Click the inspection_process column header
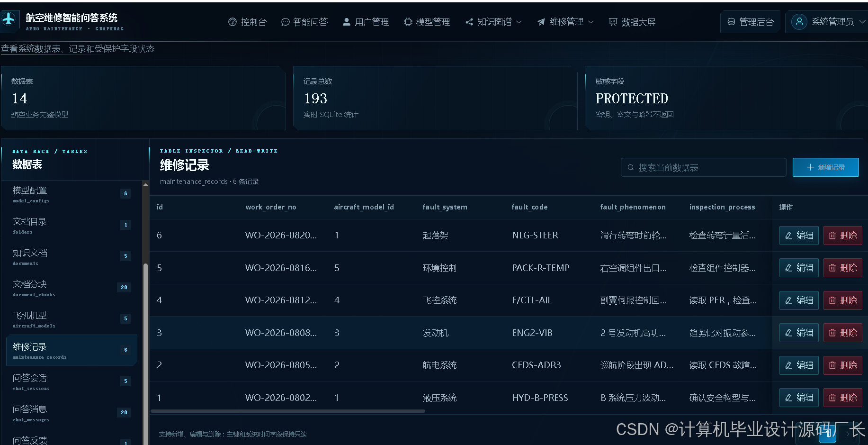 point(722,207)
